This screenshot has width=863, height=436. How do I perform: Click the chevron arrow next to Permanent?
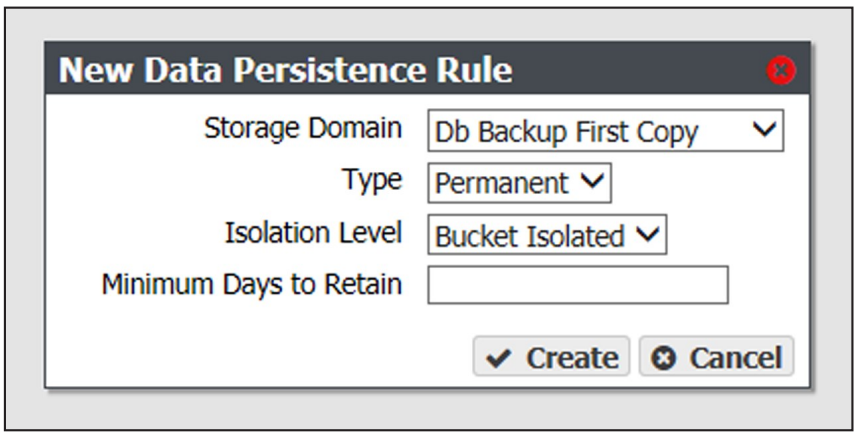pyautogui.click(x=592, y=181)
